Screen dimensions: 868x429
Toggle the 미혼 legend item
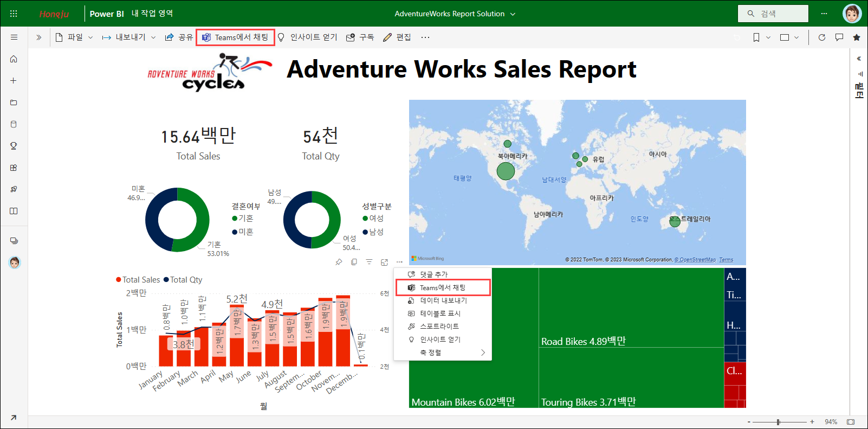(x=243, y=232)
